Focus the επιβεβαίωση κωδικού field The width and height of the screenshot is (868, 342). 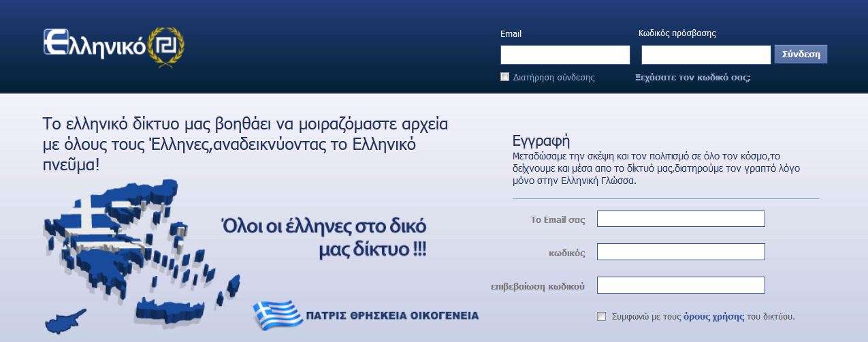pyautogui.click(x=681, y=285)
